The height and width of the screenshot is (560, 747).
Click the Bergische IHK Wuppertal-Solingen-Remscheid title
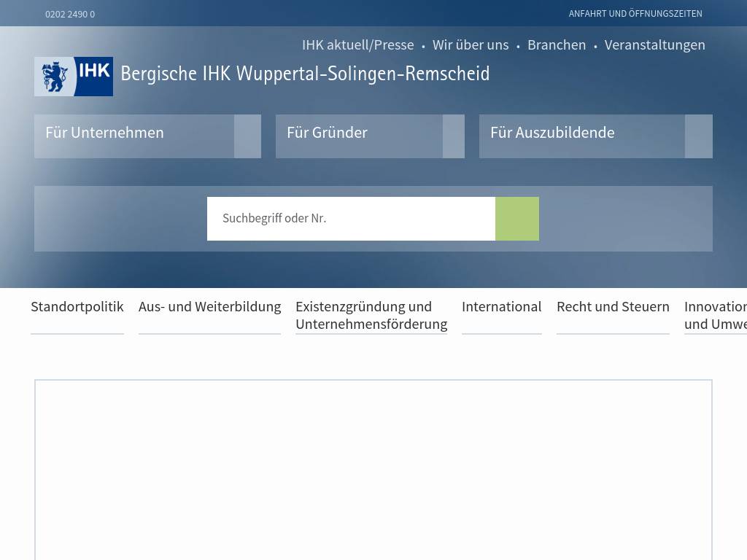pos(305,74)
